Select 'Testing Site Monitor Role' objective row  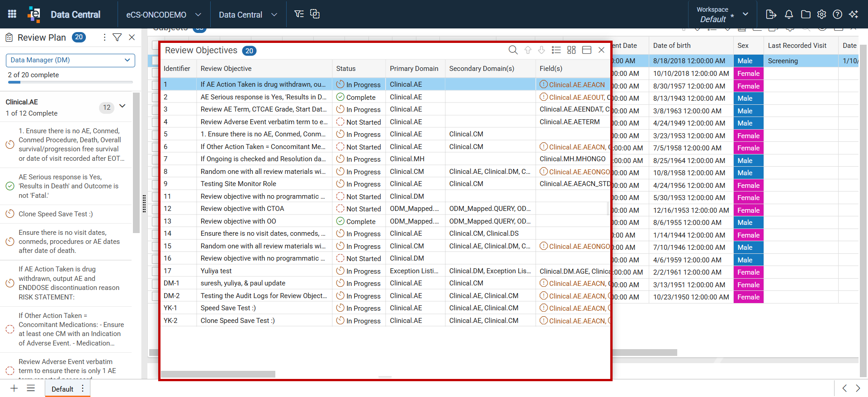coord(385,184)
